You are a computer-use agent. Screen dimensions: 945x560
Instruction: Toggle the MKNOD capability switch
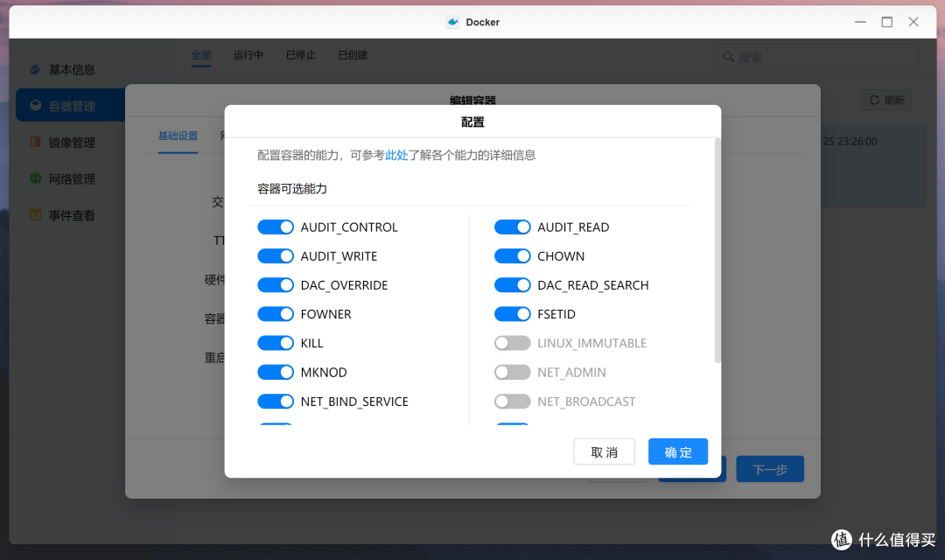(276, 372)
